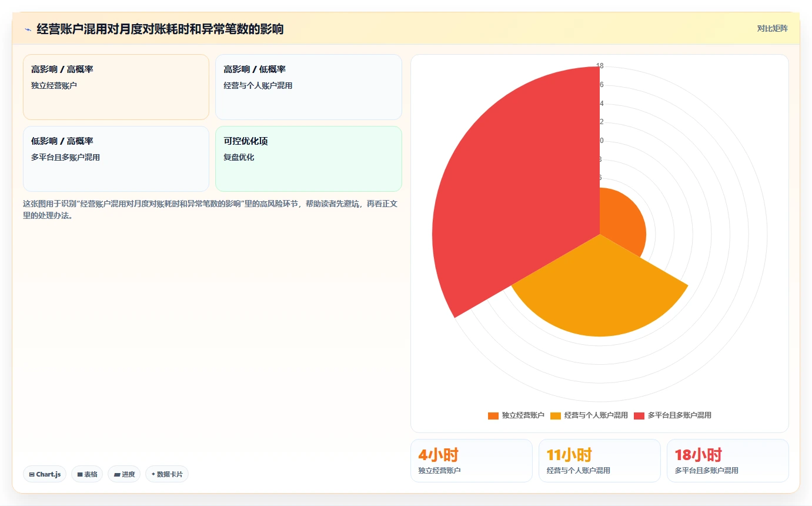This screenshot has width=812, height=506.
Task: Select the 高影响 / 低概率 card
Action: (x=309, y=87)
